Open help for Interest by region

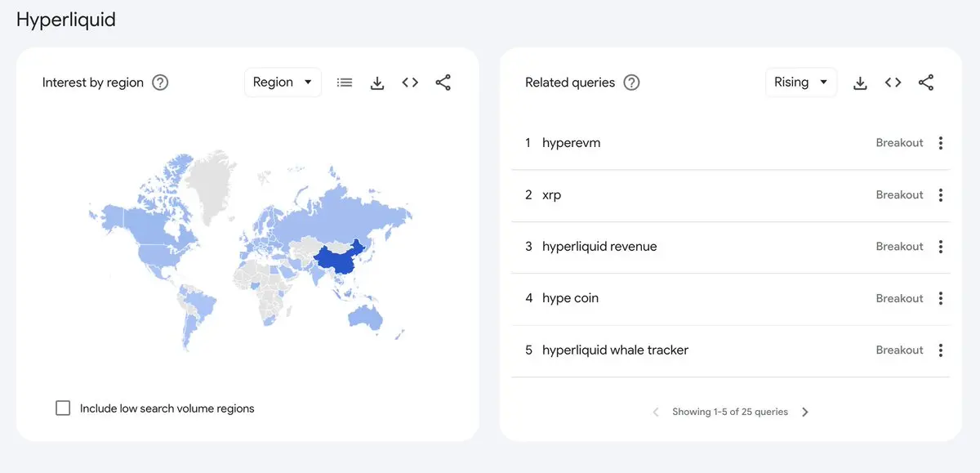160,83
